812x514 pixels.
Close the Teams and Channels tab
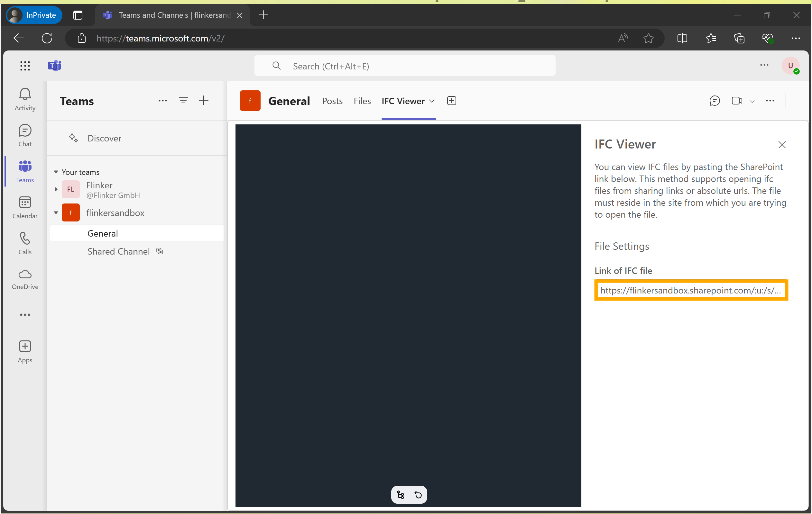tap(240, 15)
